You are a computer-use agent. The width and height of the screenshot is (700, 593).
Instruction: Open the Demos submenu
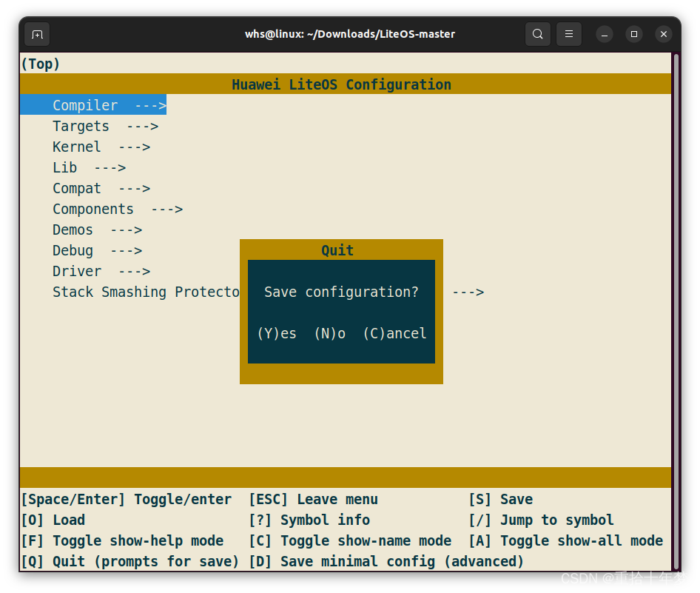(x=98, y=230)
